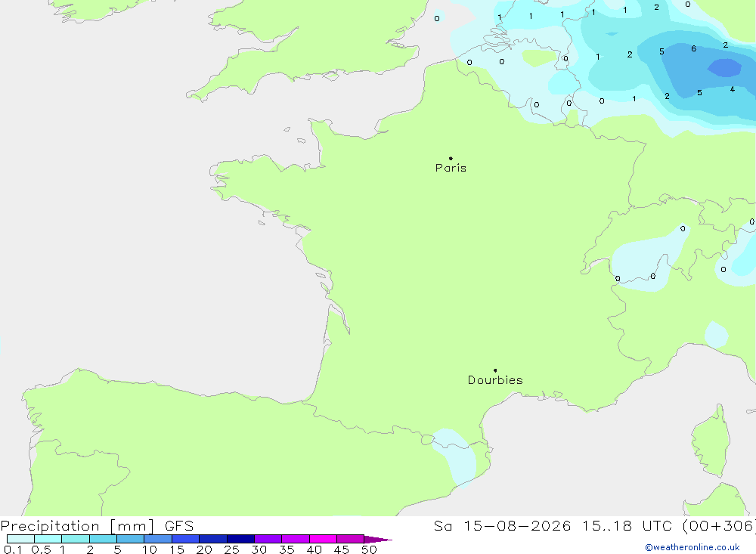The height and width of the screenshot is (554, 756).
Task: Click the precipitation value '4' on the map
Action: coord(733,89)
